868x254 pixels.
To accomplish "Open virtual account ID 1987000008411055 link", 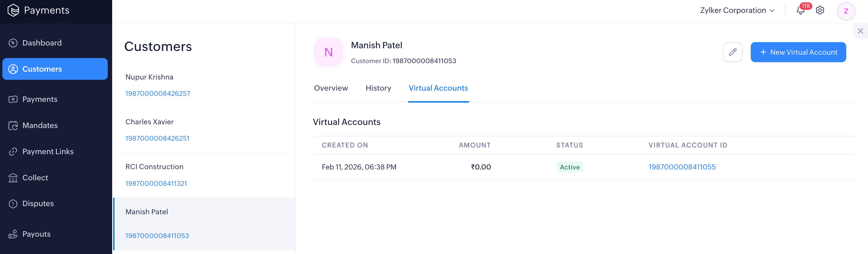I will 682,167.
